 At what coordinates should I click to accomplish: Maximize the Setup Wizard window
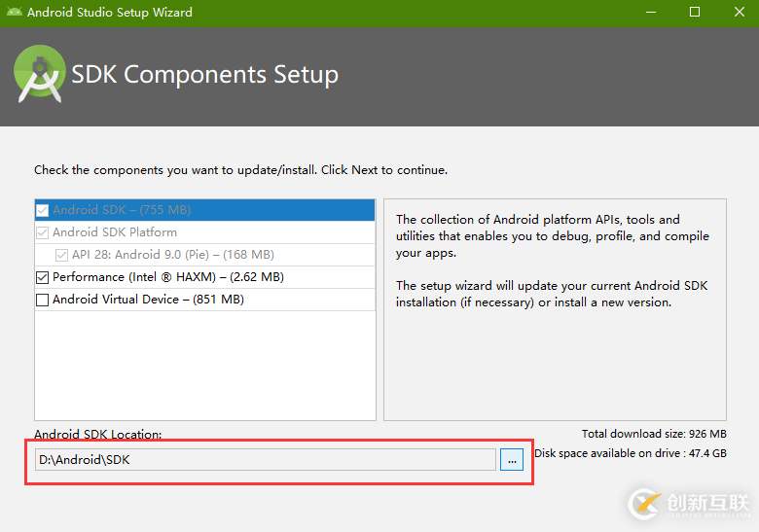[x=695, y=12]
